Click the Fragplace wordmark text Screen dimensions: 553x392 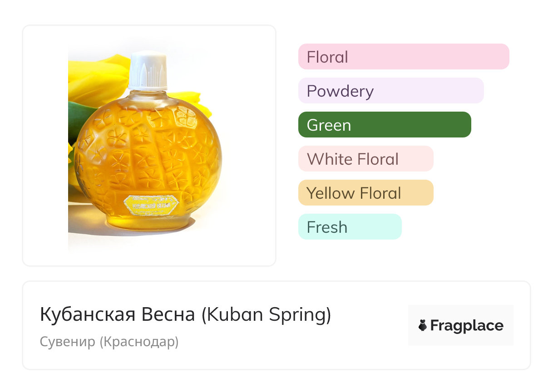[x=467, y=325]
